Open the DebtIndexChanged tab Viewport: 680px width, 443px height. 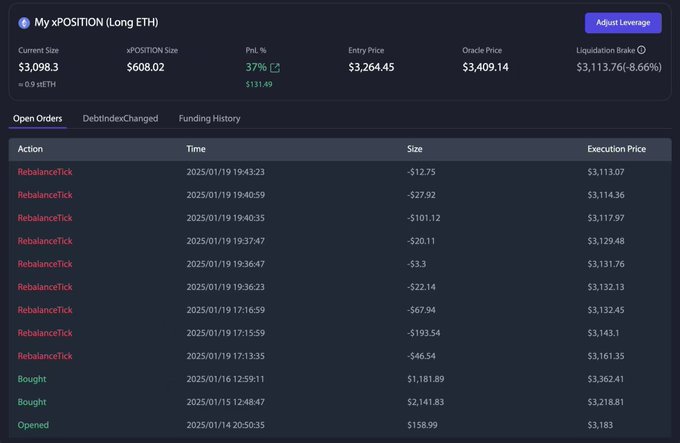120,118
